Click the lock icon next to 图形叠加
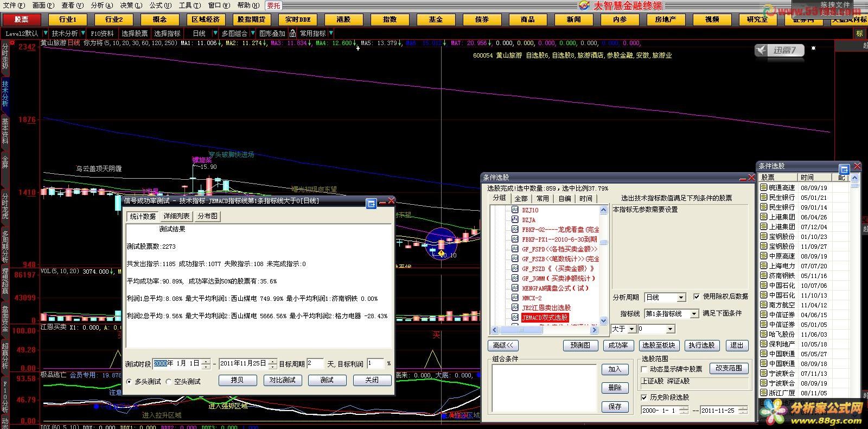Image resolution: width=868 pixels, height=429 pixels. [293, 33]
